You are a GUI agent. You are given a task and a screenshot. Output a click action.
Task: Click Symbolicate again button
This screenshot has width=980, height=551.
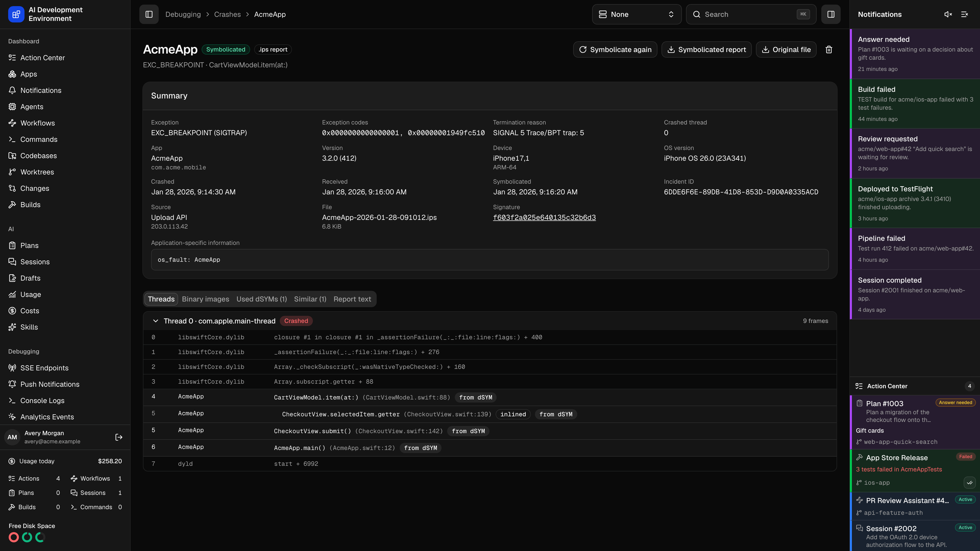click(x=615, y=49)
